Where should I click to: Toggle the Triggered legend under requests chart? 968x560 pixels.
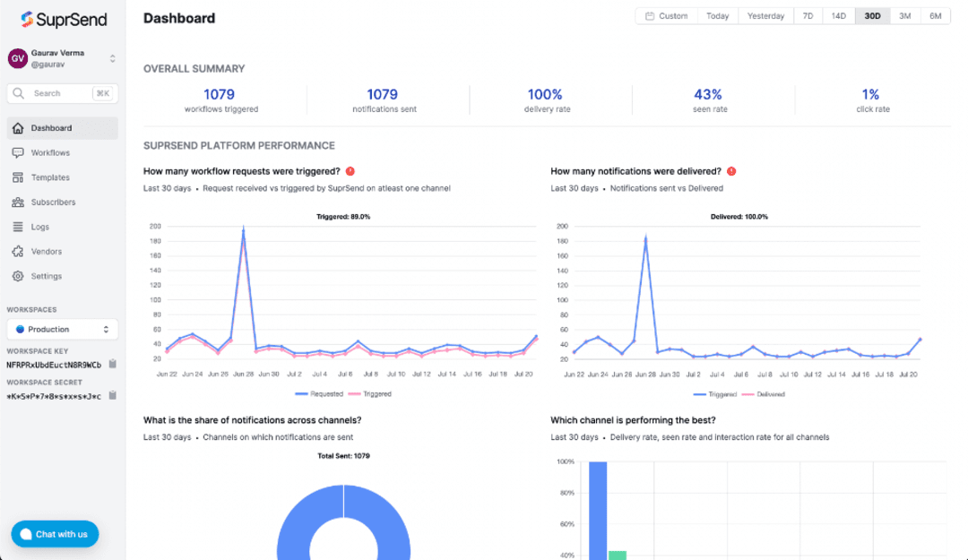tap(376, 392)
